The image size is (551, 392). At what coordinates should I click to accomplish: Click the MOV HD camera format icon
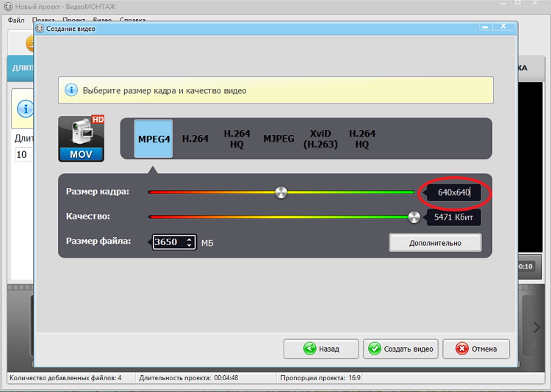pos(82,138)
